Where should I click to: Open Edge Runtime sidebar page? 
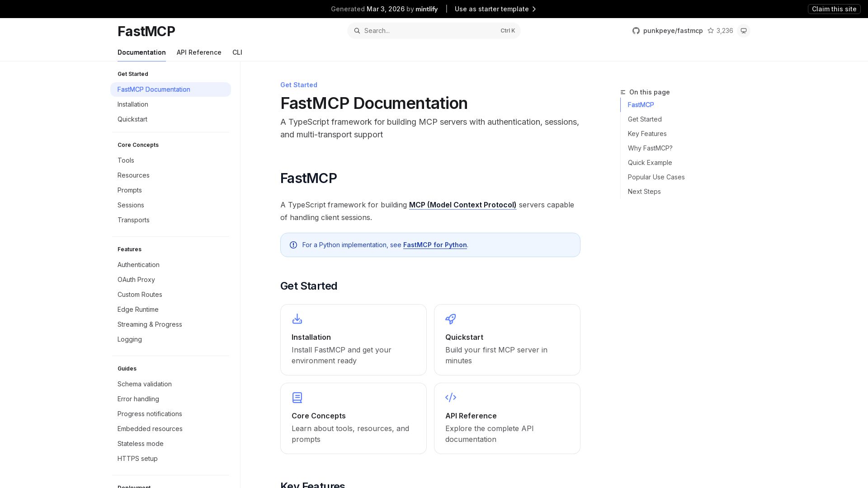(x=170, y=310)
